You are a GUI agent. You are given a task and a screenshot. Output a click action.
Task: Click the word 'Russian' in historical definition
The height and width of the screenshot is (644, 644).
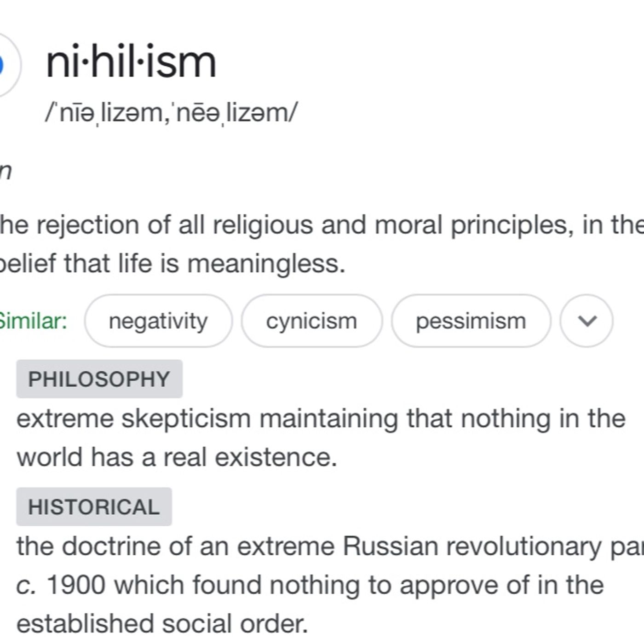391,546
